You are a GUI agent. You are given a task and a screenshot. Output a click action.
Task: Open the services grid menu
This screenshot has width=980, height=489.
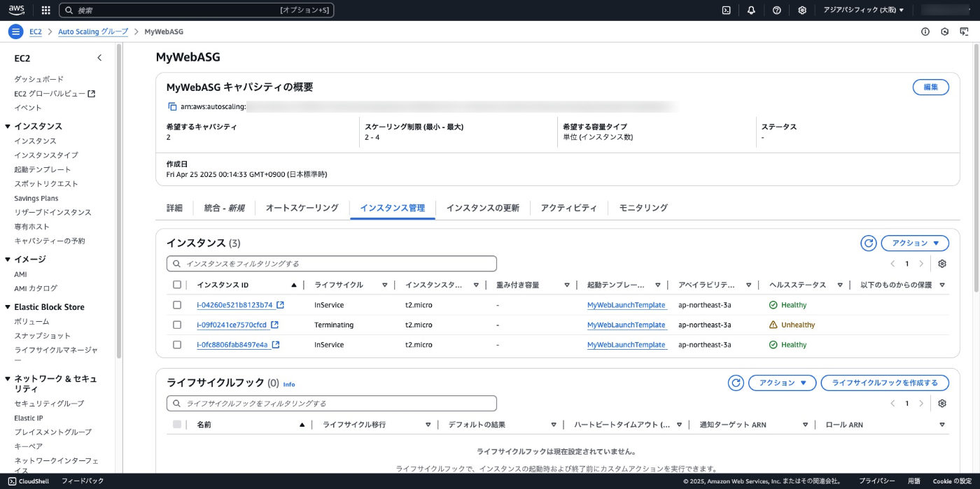pyautogui.click(x=46, y=10)
